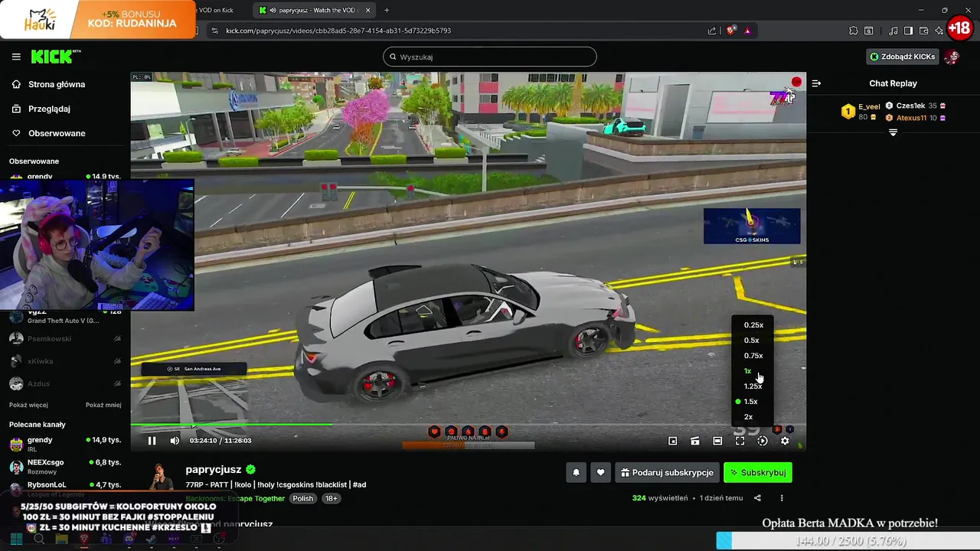Open the hamburger menu beside Kick logo
980x551 pixels.
click(16, 57)
